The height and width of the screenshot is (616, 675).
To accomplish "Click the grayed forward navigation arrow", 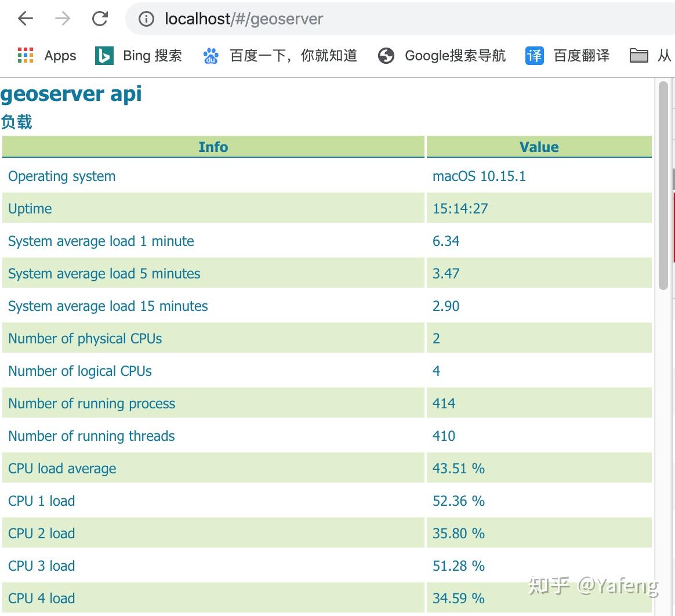I will click(61, 18).
